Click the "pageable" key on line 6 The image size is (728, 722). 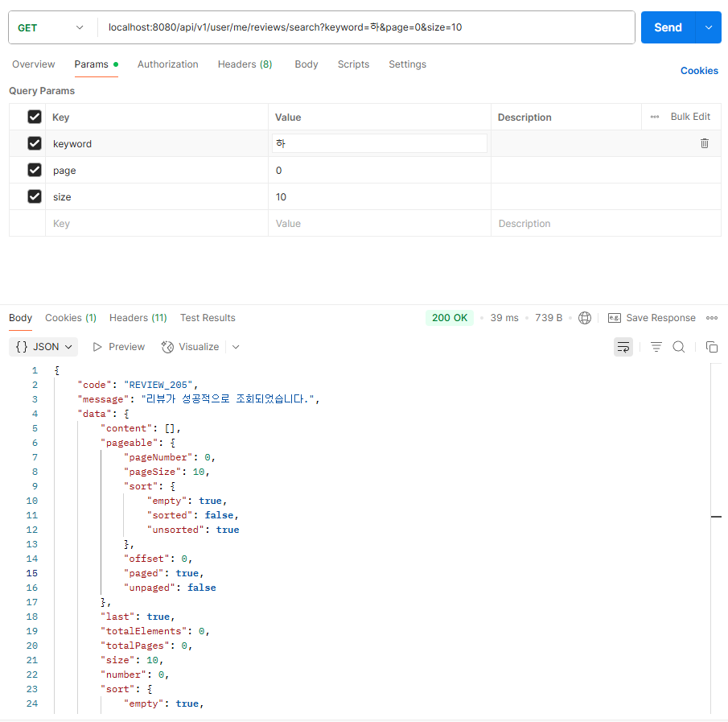coord(129,443)
